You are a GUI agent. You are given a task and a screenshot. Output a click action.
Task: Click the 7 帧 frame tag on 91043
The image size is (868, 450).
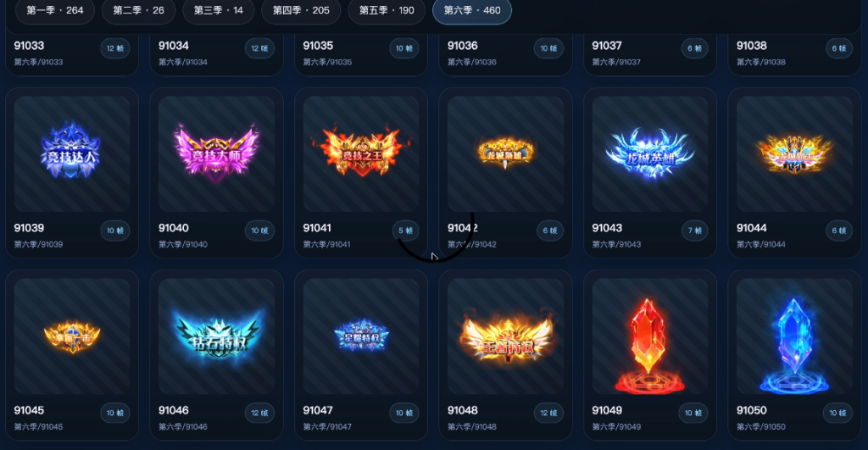point(694,231)
